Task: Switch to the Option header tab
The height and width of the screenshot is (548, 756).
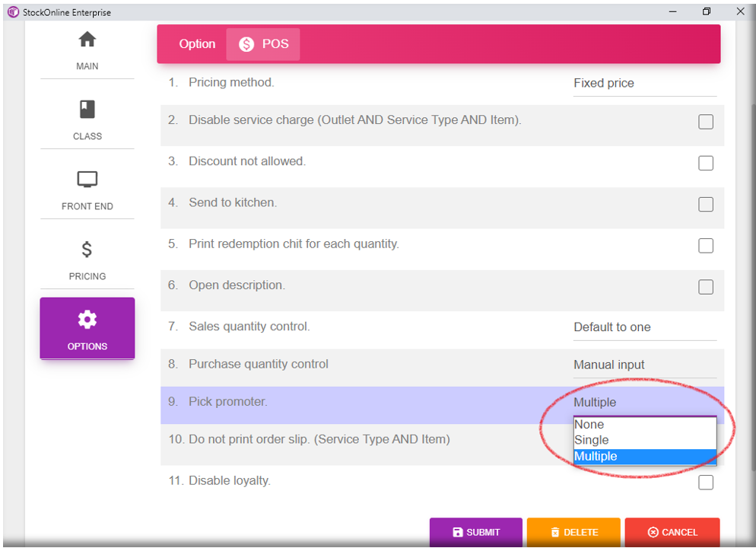Action: 197,44
